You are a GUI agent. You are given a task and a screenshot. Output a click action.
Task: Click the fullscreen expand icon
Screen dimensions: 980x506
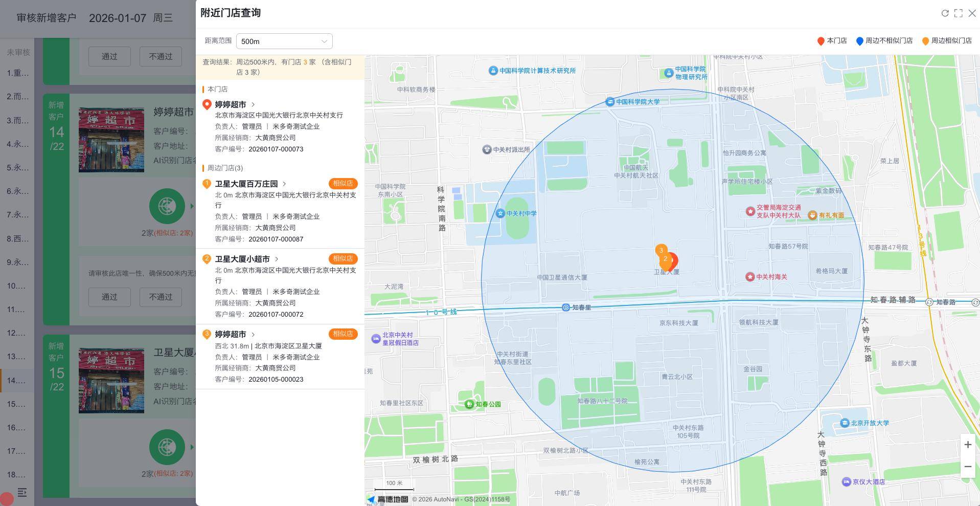pyautogui.click(x=959, y=13)
